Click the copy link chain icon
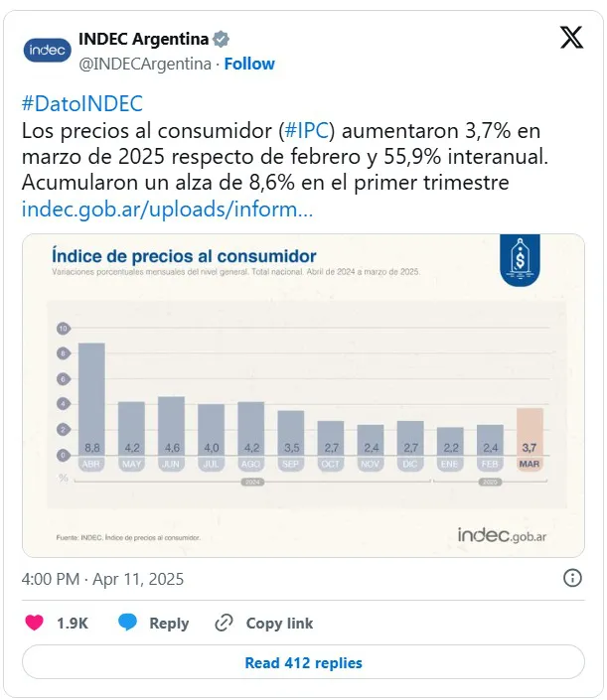Screen dimensions: 607x700 225,623
